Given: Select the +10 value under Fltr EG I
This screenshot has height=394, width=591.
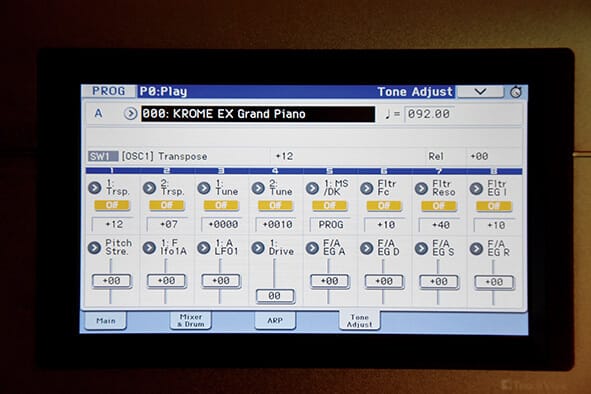Looking at the screenshot, I should tap(494, 225).
